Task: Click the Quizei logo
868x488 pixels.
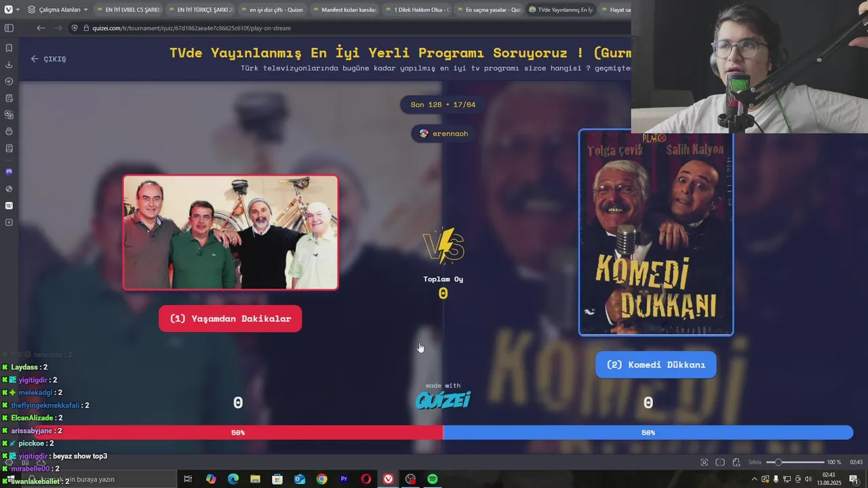Action: click(443, 400)
